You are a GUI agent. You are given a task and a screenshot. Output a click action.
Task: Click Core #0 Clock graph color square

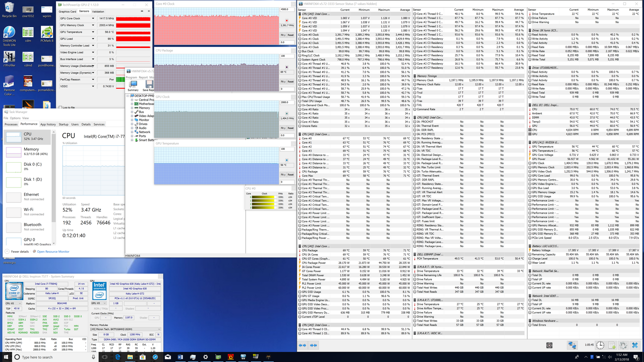click(287, 21)
